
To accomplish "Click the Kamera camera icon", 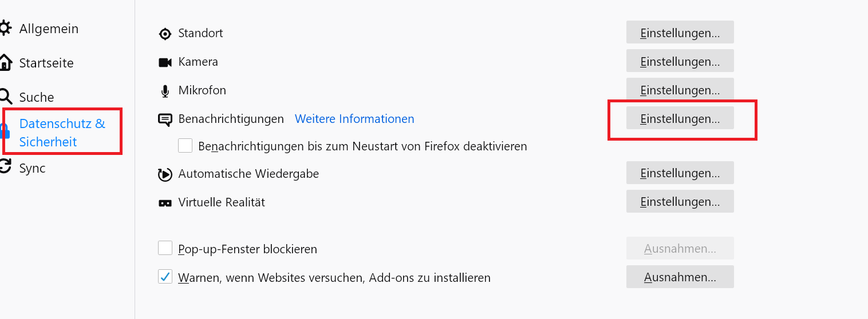I will (x=165, y=62).
